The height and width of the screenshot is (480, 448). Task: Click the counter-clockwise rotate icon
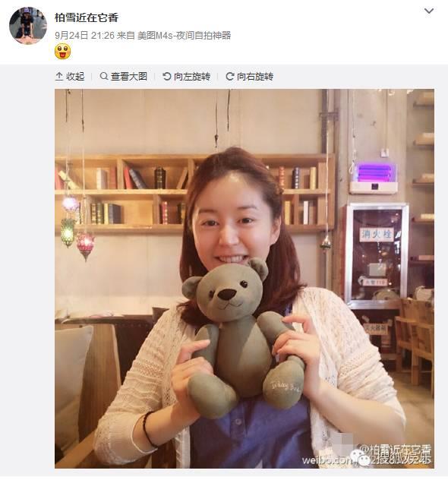pyautogui.click(x=167, y=76)
